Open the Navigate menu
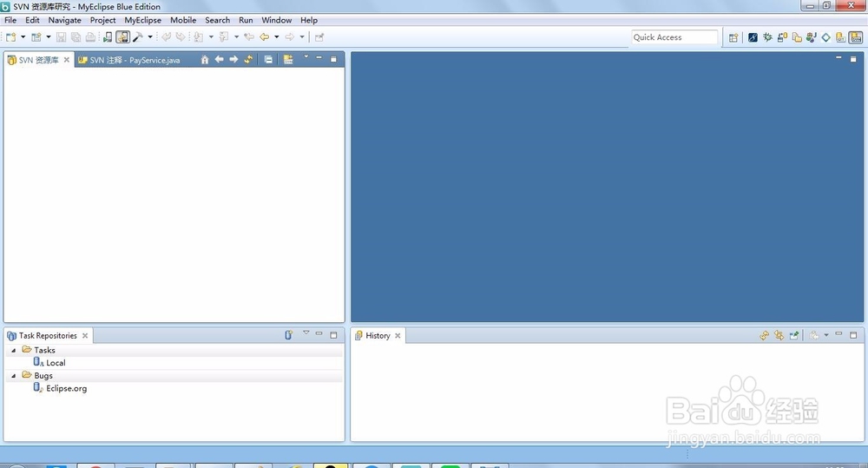This screenshot has width=868, height=468. click(64, 20)
